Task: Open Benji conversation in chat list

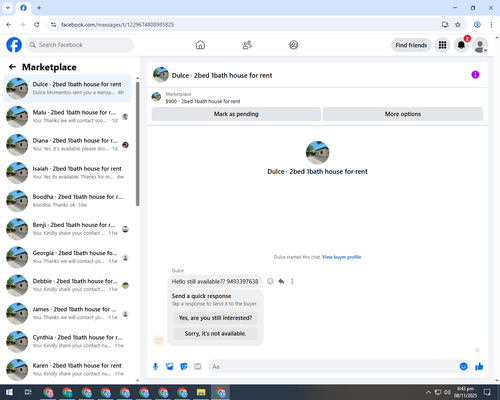Action: (67, 229)
